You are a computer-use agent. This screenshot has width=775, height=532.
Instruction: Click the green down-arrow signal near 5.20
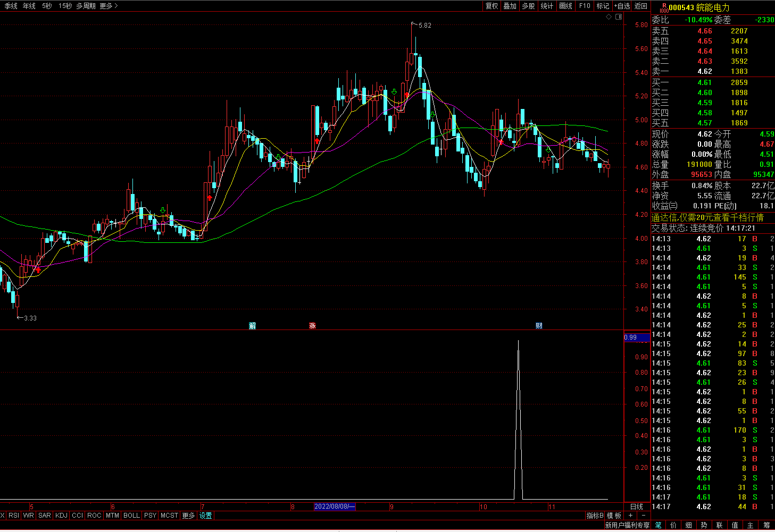pyautogui.click(x=394, y=92)
